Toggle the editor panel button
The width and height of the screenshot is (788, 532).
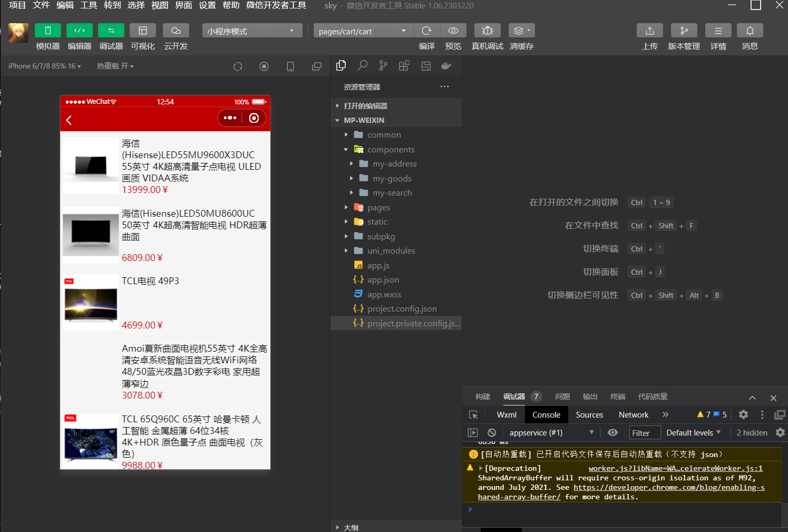[x=80, y=31]
